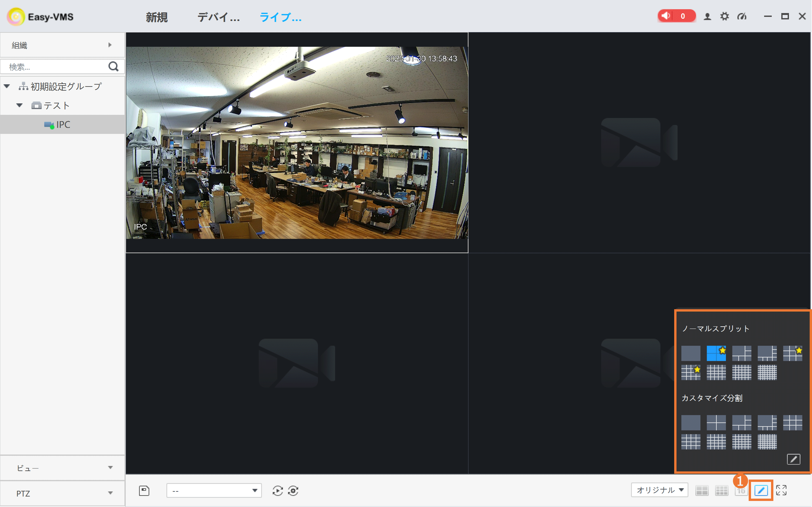Open the system performance gauge icon
This screenshot has height=507, width=812.
[x=742, y=16]
